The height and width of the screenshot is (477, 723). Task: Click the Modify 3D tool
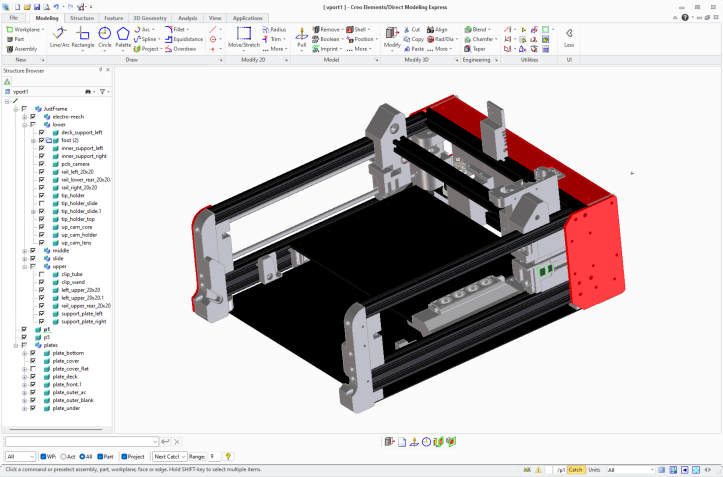(392, 37)
